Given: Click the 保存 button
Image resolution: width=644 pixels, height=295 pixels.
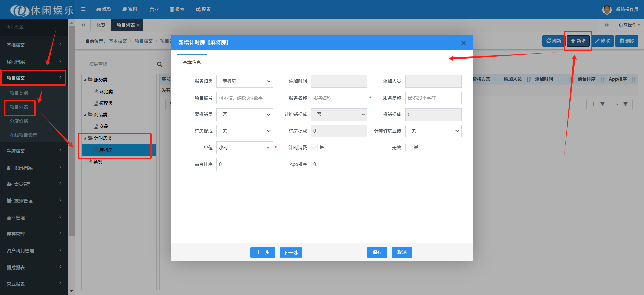Looking at the screenshot, I should [377, 252].
